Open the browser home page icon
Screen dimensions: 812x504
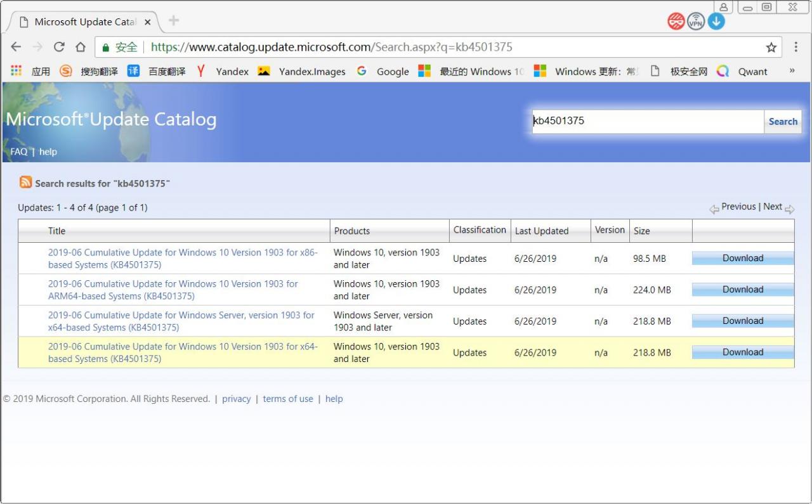[81, 47]
